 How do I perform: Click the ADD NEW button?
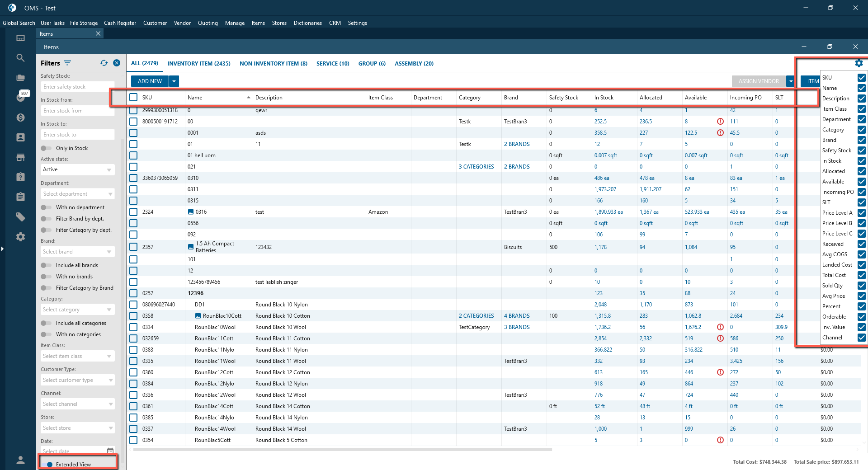click(x=150, y=81)
